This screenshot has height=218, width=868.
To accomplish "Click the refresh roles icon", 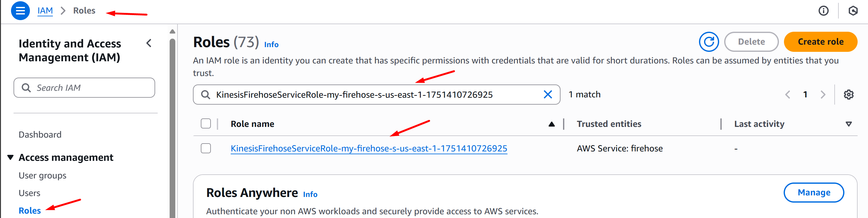I will (709, 42).
